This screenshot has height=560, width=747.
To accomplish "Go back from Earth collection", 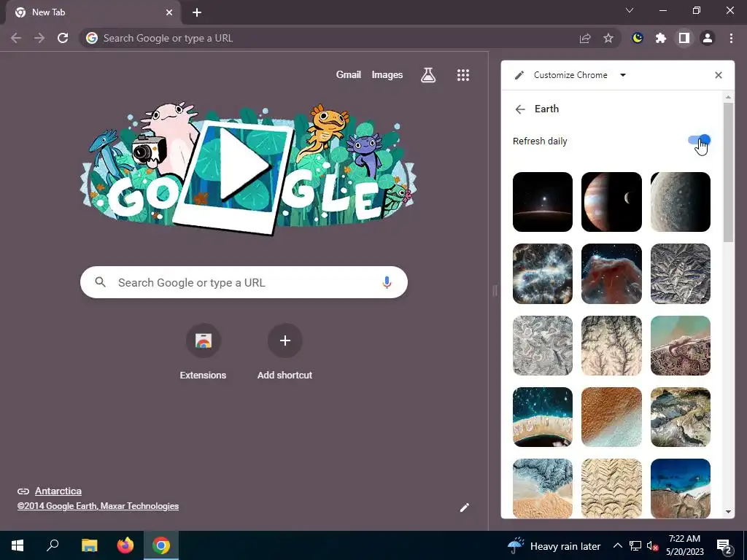I will click(520, 109).
